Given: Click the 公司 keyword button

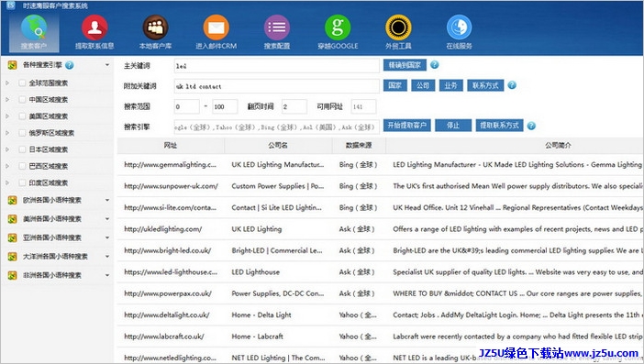Looking at the screenshot, I should click(x=423, y=85).
